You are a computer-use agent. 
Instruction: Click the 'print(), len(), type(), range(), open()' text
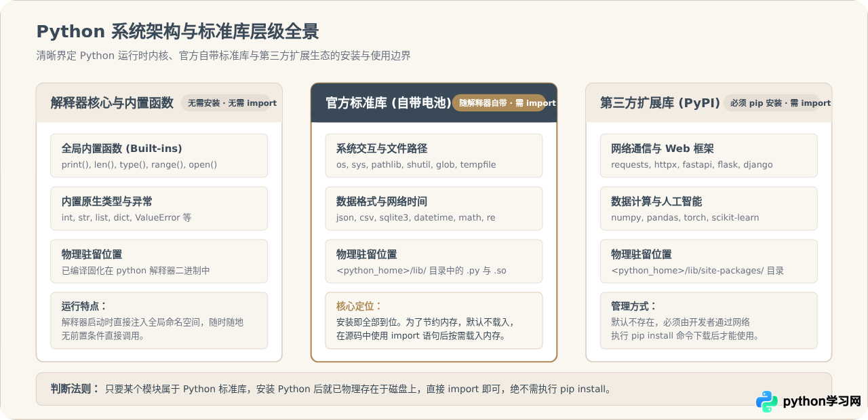[139, 165]
